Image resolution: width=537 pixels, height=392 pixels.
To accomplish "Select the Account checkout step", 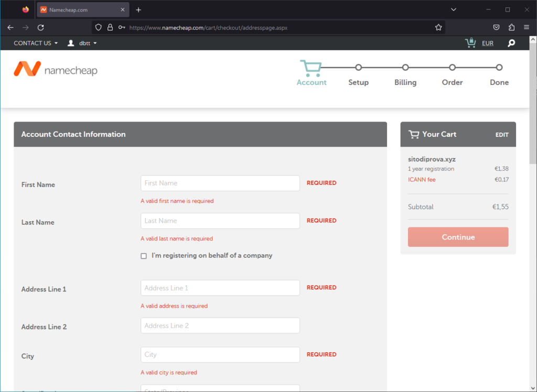I will [x=312, y=73].
